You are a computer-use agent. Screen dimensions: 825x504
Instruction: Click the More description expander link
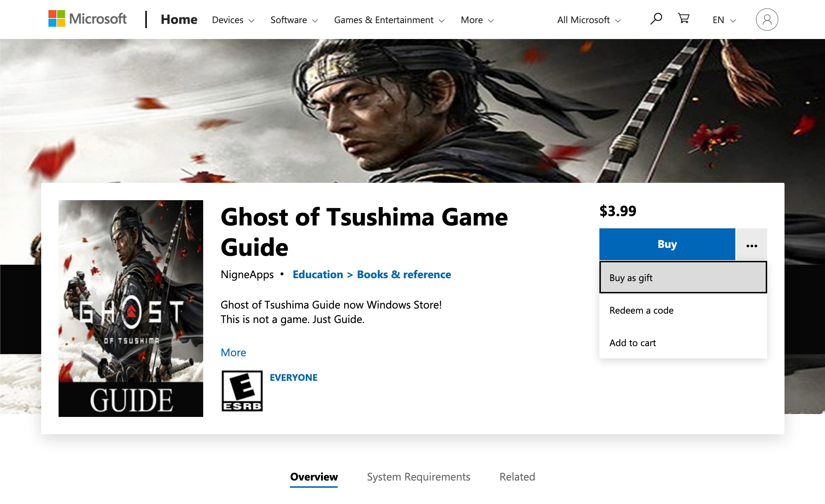(x=234, y=352)
